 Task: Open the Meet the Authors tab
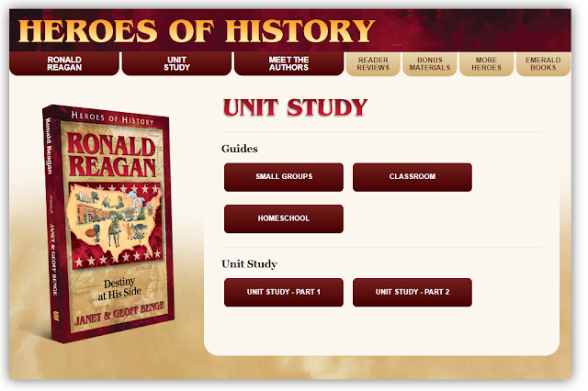pyautogui.click(x=288, y=63)
